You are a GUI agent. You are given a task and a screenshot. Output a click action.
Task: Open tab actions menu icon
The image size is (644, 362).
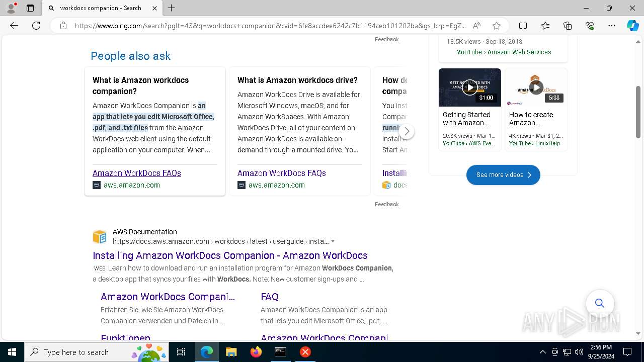30,8
